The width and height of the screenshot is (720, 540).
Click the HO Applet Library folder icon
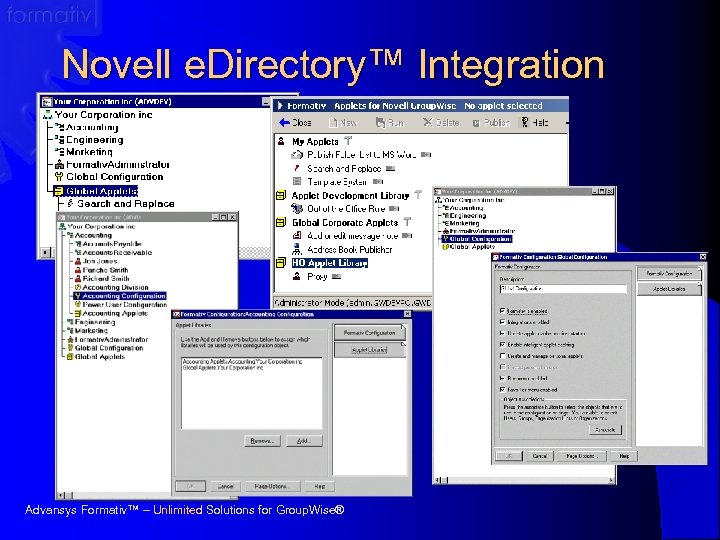[281, 263]
